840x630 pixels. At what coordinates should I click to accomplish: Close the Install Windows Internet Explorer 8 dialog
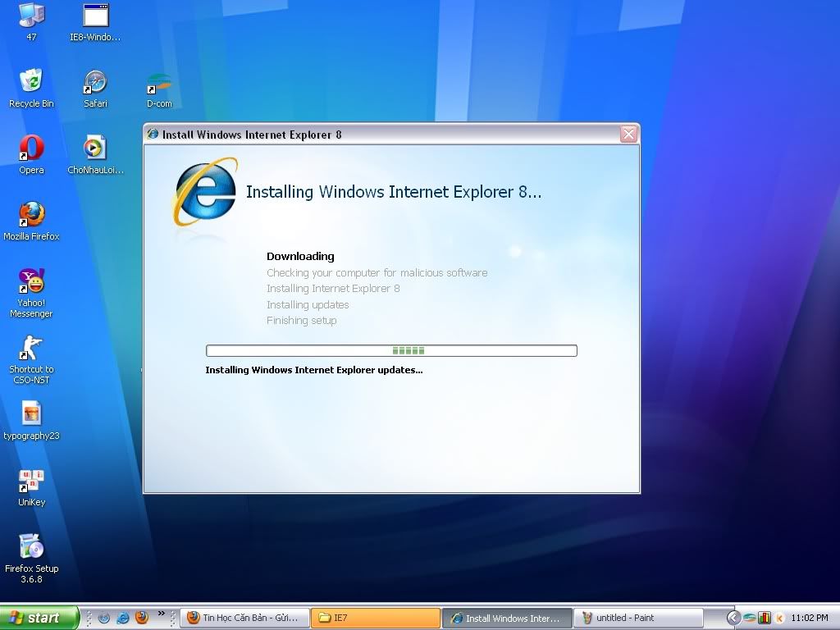click(x=628, y=135)
